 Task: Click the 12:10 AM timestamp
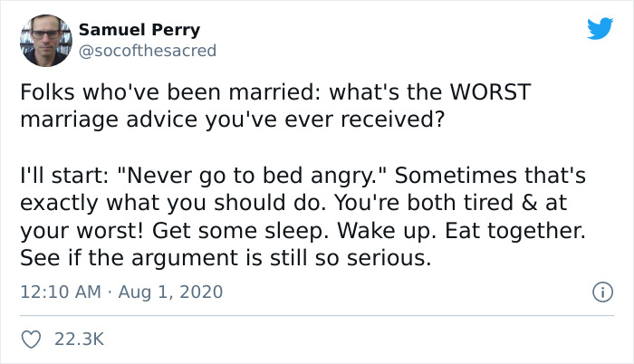click(x=61, y=292)
